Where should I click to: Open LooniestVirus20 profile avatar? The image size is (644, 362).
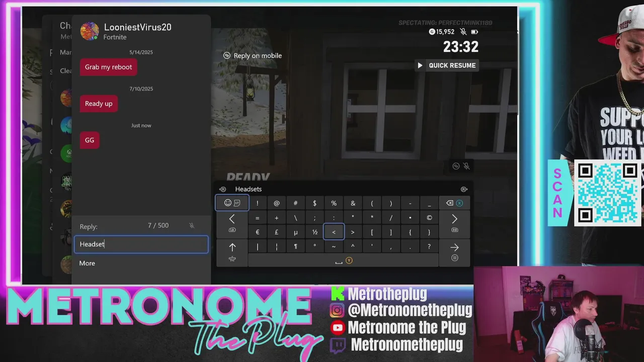90,31
